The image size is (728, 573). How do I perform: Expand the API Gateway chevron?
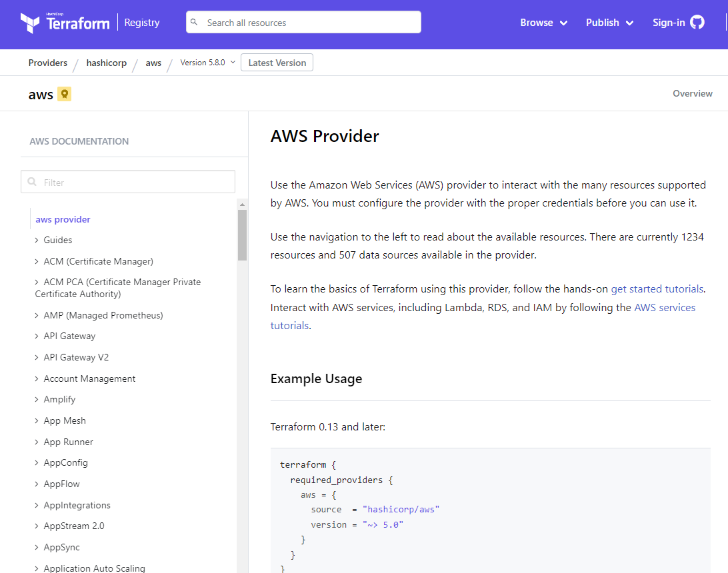(x=37, y=336)
